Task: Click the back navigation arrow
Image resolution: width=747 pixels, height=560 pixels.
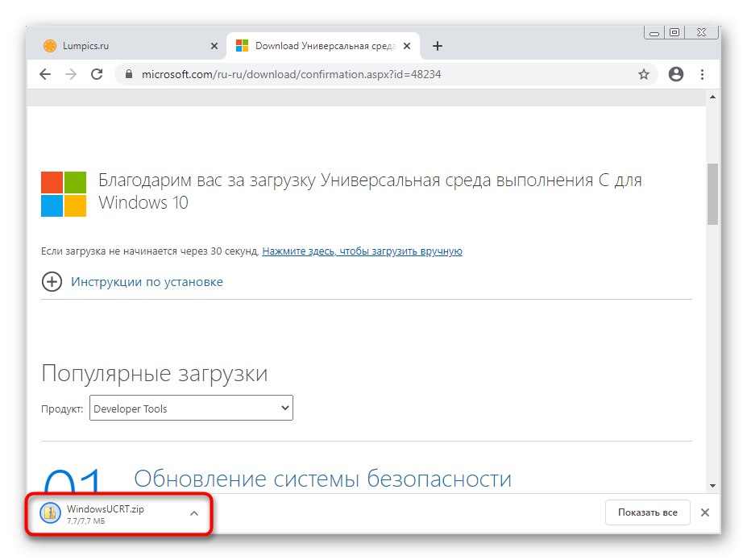Action: [x=45, y=74]
